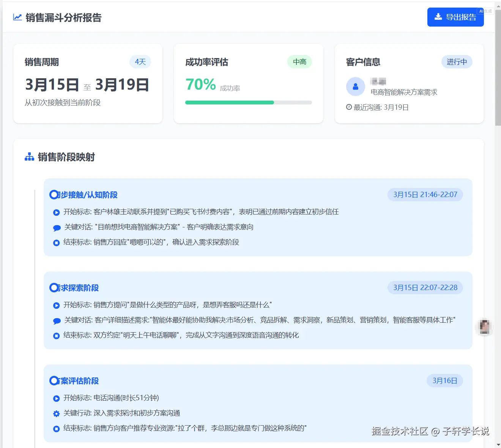This screenshot has height=448, width=501.
Task: Click the 进行中 status badge
Action: pyautogui.click(x=457, y=62)
